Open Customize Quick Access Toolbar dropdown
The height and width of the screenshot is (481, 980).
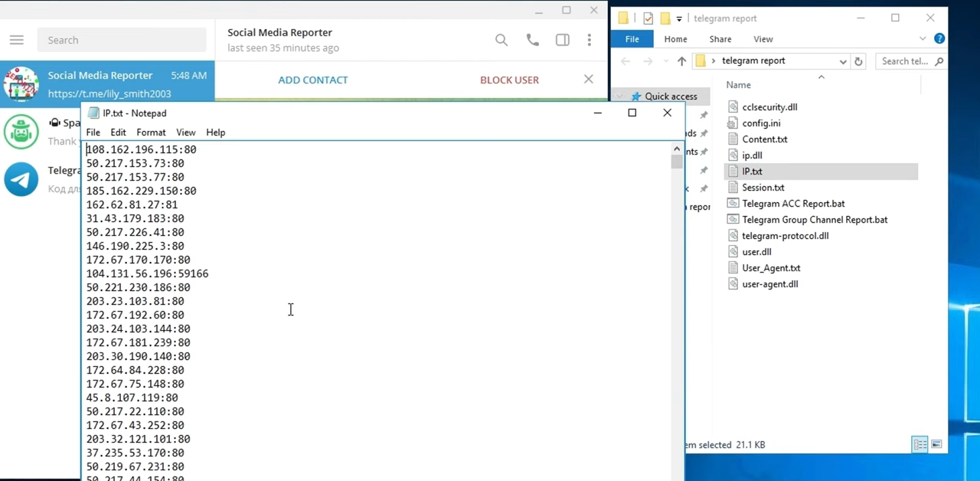pyautogui.click(x=679, y=19)
